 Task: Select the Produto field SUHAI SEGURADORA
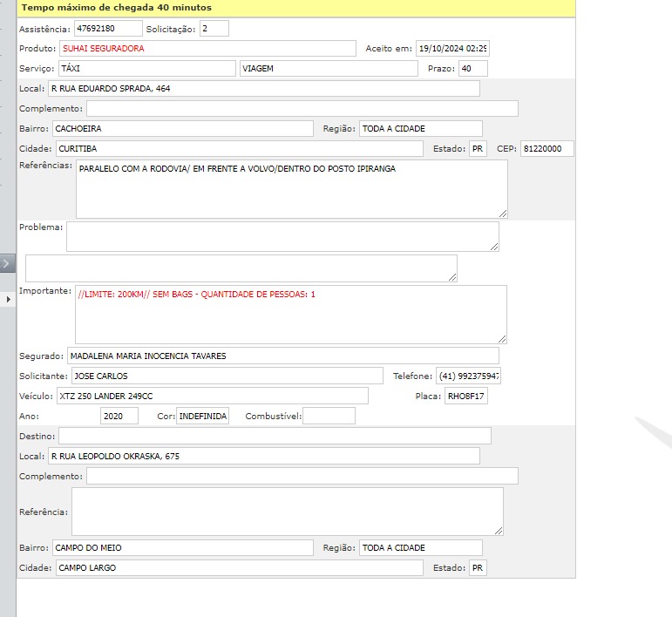pos(207,49)
